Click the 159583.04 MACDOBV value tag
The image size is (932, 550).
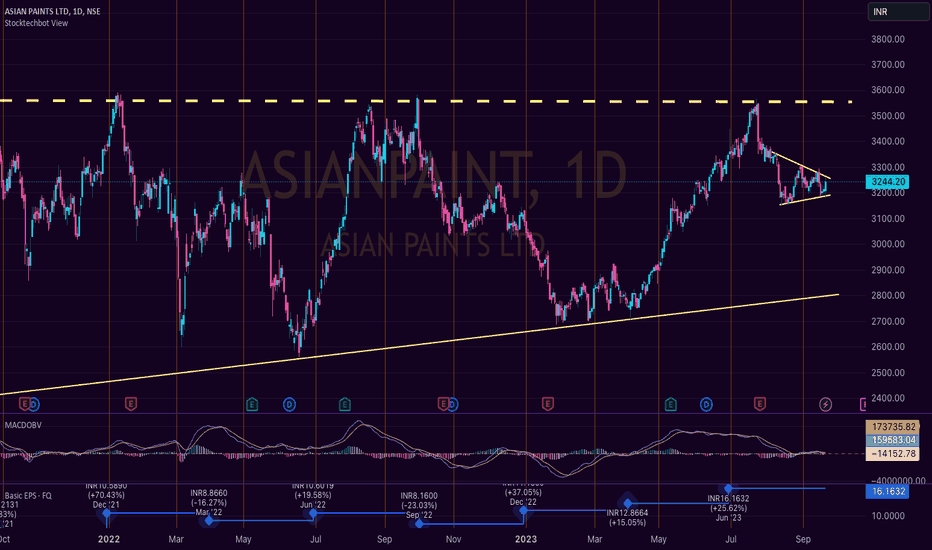point(893,440)
